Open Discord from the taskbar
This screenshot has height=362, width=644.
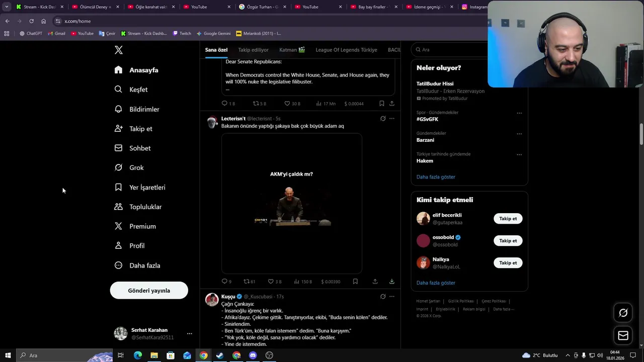point(253,355)
